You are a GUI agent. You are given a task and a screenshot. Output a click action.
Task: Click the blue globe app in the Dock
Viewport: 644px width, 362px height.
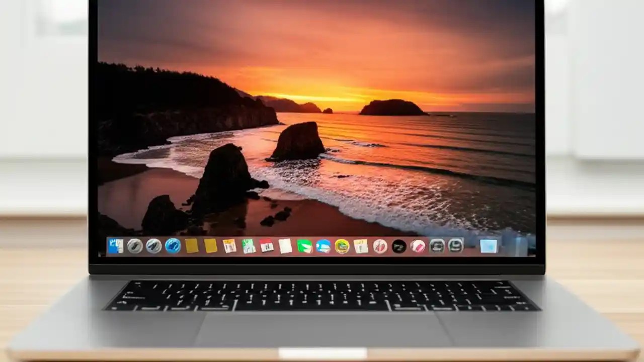pyautogui.click(x=172, y=246)
